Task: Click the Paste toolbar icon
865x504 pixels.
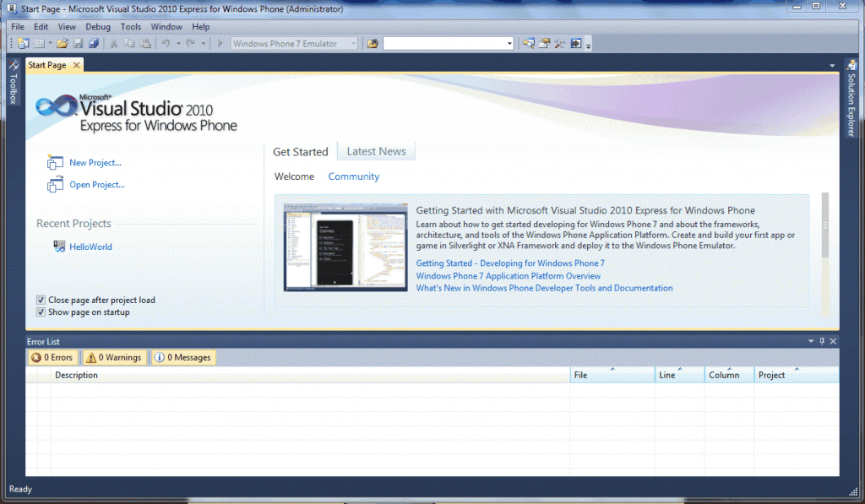Action: click(x=146, y=43)
